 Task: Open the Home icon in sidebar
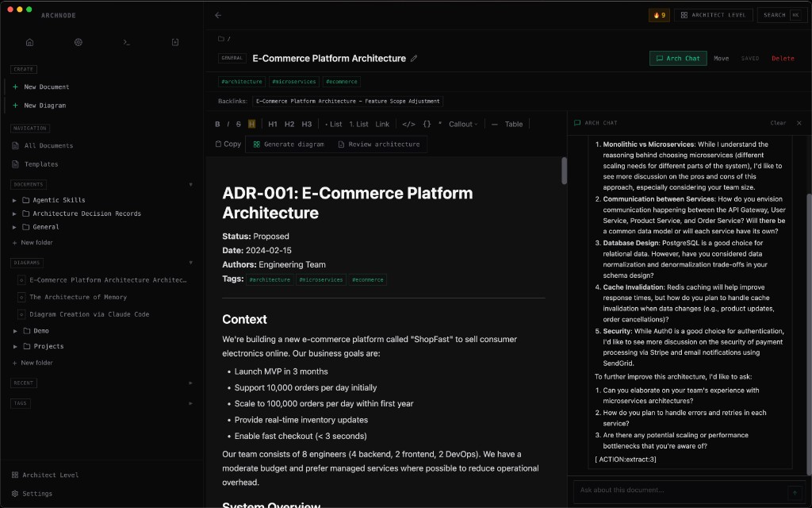pyautogui.click(x=29, y=43)
